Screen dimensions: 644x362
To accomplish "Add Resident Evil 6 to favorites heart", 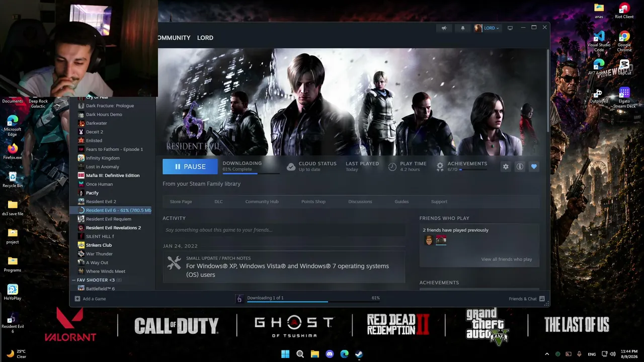I will coord(534,166).
